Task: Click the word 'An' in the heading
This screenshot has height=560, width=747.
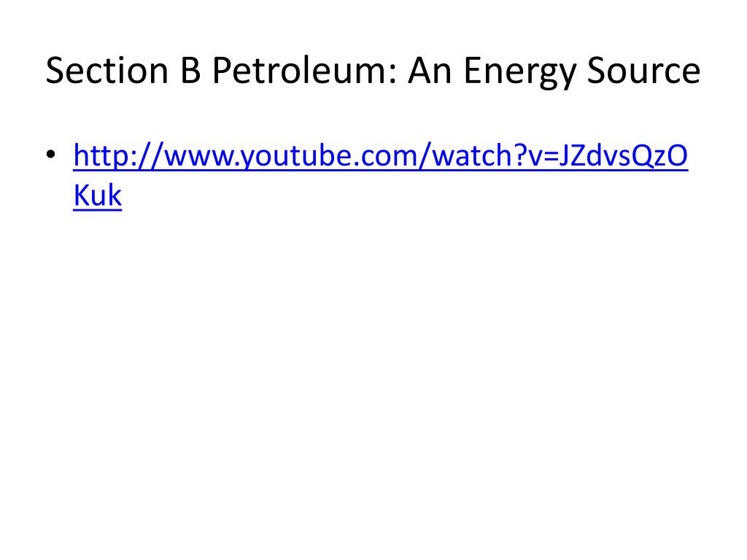Action: [430, 71]
